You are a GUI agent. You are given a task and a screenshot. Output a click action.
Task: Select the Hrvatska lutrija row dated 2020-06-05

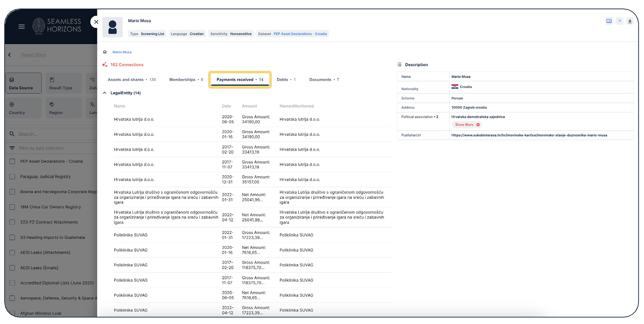(x=253, y=119)
